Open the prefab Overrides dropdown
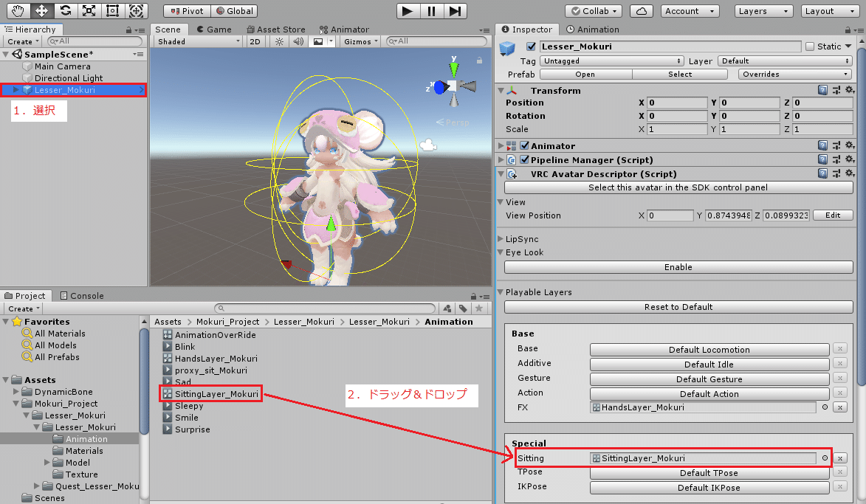The image size is (866, 504). (x=795, y=74)
